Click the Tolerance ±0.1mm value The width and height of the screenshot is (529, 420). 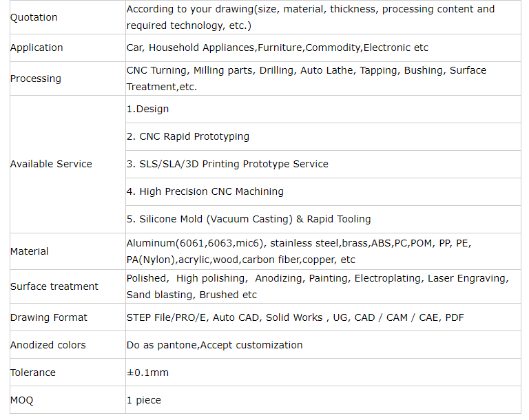coord(148,372)
